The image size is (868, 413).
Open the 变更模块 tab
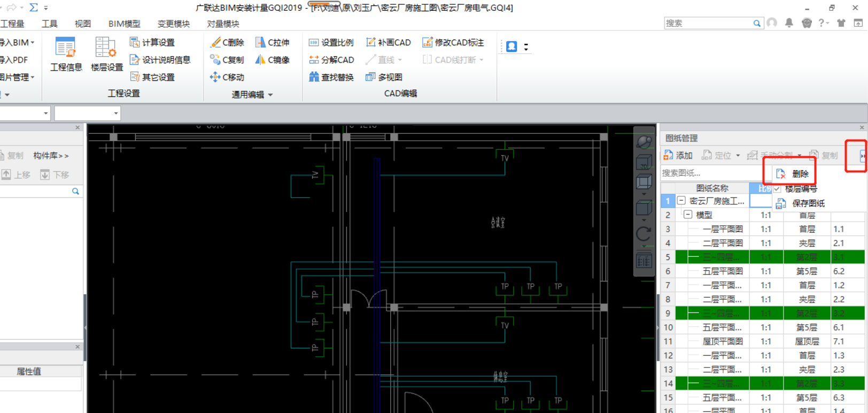tap(174, 24)
